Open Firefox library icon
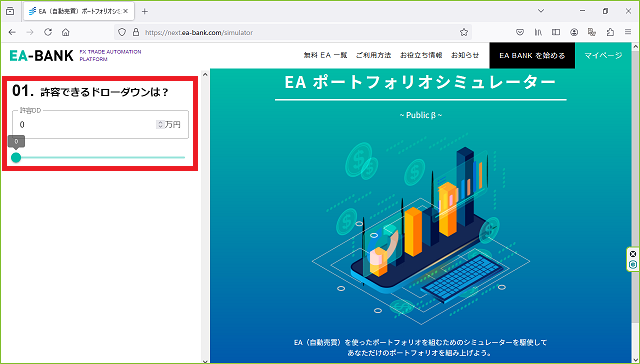Screen dimensions: 640x364 point(538,32)
